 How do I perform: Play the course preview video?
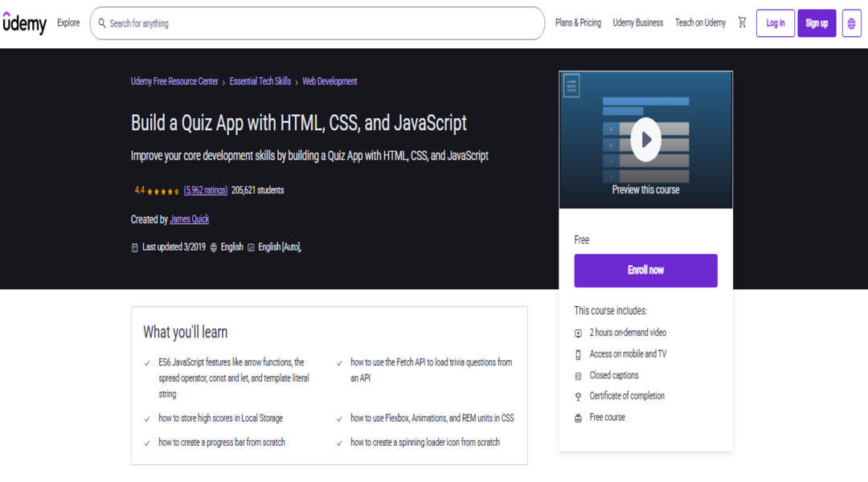645,140
